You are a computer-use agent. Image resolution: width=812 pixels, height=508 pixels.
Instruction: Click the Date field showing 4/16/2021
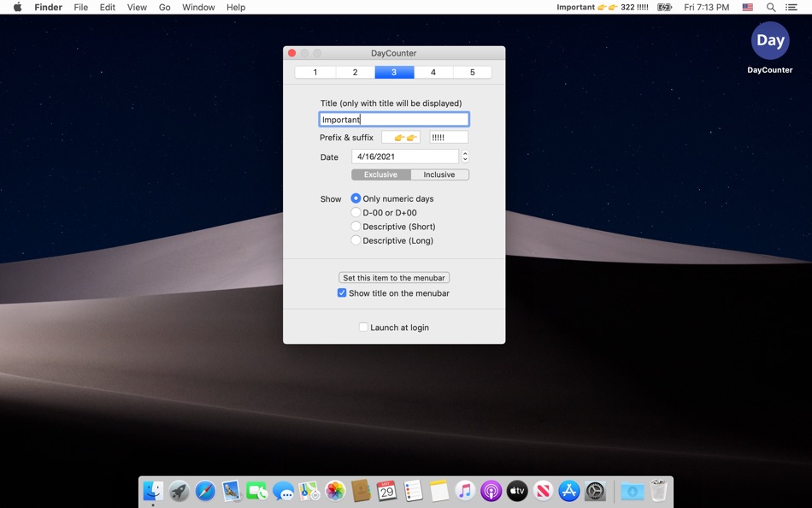point(405,157)
